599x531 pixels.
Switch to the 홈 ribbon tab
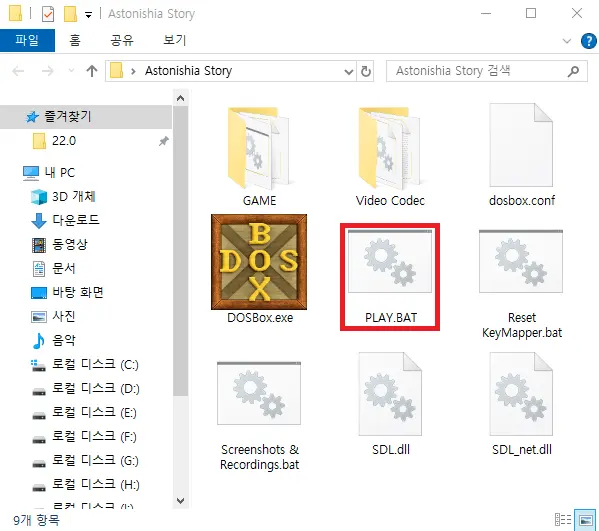tap(75, 40)
